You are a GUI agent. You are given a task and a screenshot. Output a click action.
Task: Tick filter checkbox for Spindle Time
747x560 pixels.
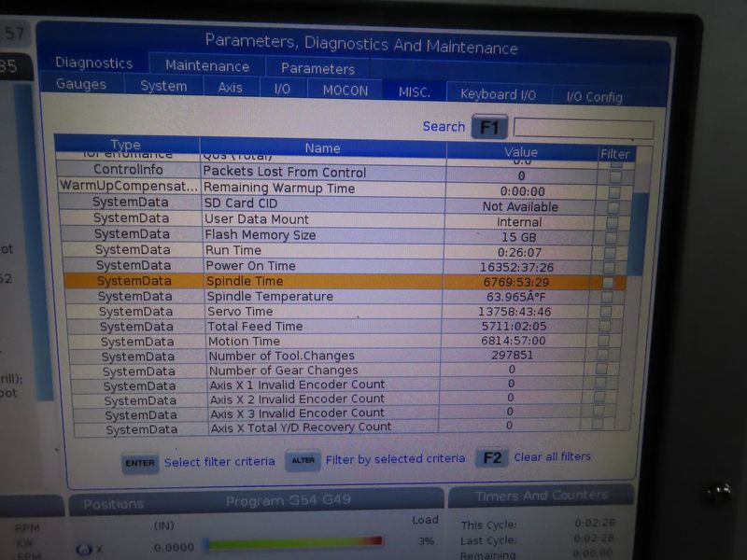[608, 283]
